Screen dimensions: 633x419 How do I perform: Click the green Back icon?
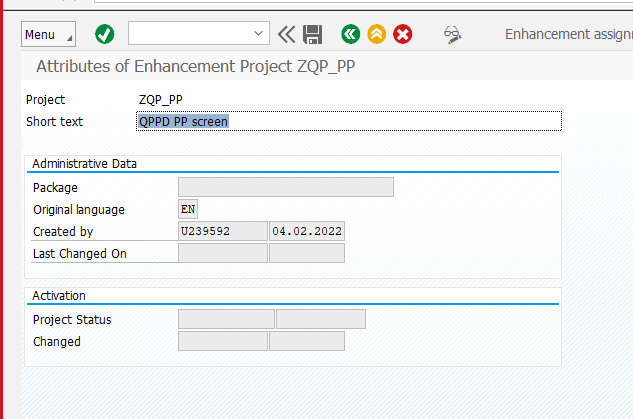[x=350, y=34]
